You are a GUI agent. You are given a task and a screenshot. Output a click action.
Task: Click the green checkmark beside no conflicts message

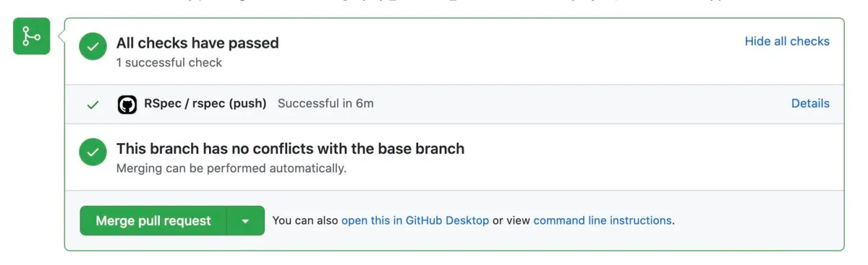pos(93,152)
